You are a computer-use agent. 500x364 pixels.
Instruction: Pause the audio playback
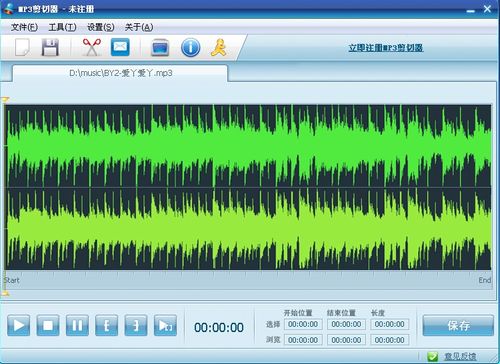(x=77, y=325)
